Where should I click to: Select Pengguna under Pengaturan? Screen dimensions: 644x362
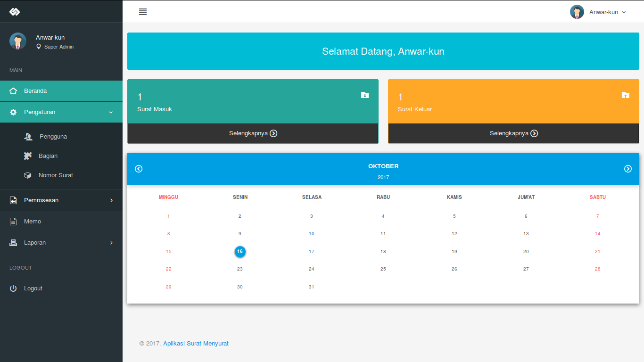pyautogui.click(x=53, y=137)
